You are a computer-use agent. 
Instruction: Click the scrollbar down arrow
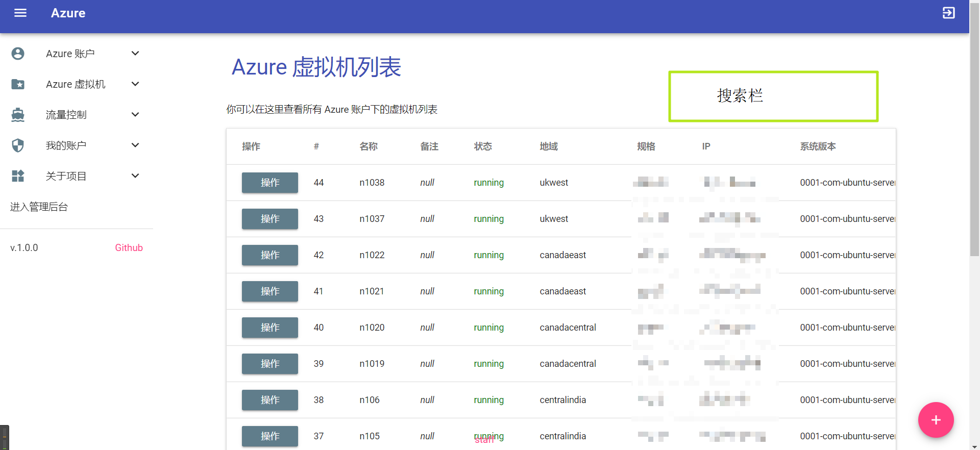point(974,446)
